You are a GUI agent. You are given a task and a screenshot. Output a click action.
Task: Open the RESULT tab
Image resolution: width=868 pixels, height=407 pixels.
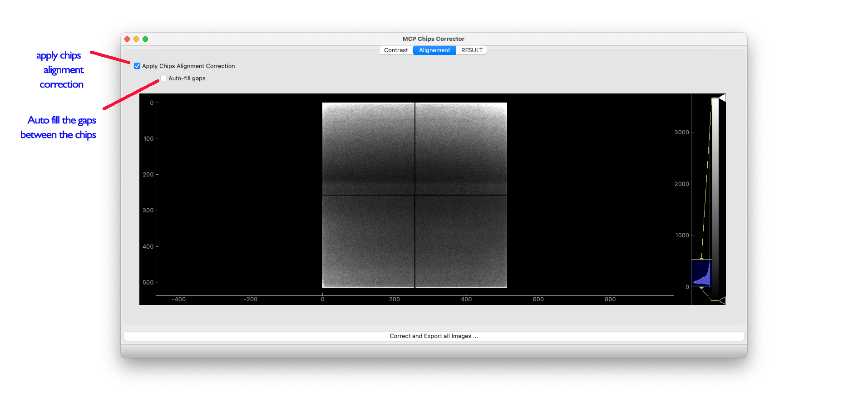click(x=471, y=50)
